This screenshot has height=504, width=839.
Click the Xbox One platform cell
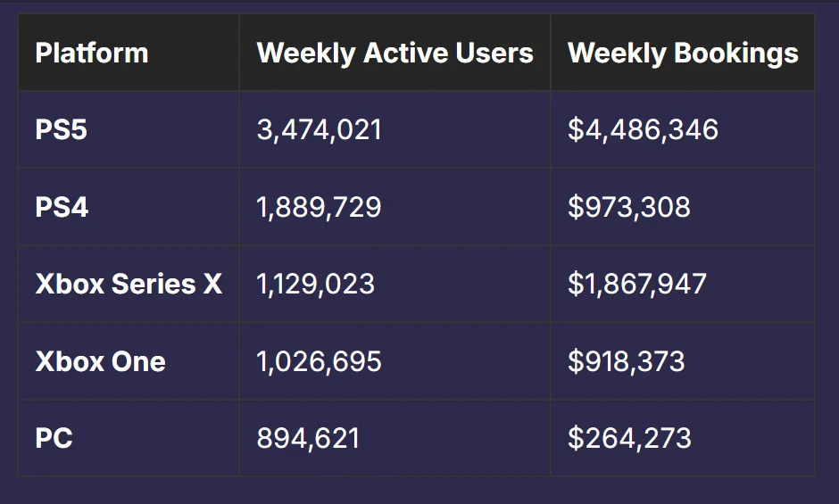pyautogui.click(x=100, y=361)
